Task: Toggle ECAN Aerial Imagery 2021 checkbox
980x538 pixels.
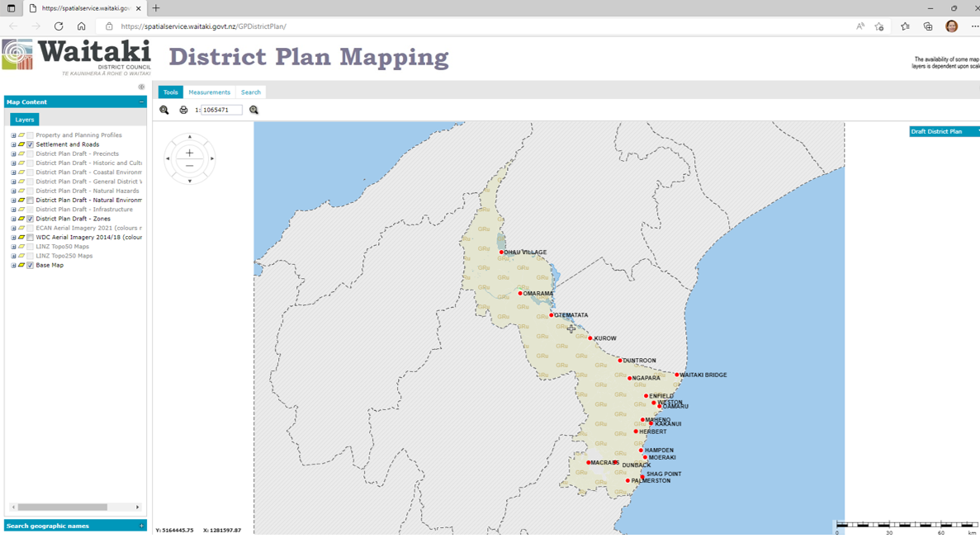Action: [30, 228]
